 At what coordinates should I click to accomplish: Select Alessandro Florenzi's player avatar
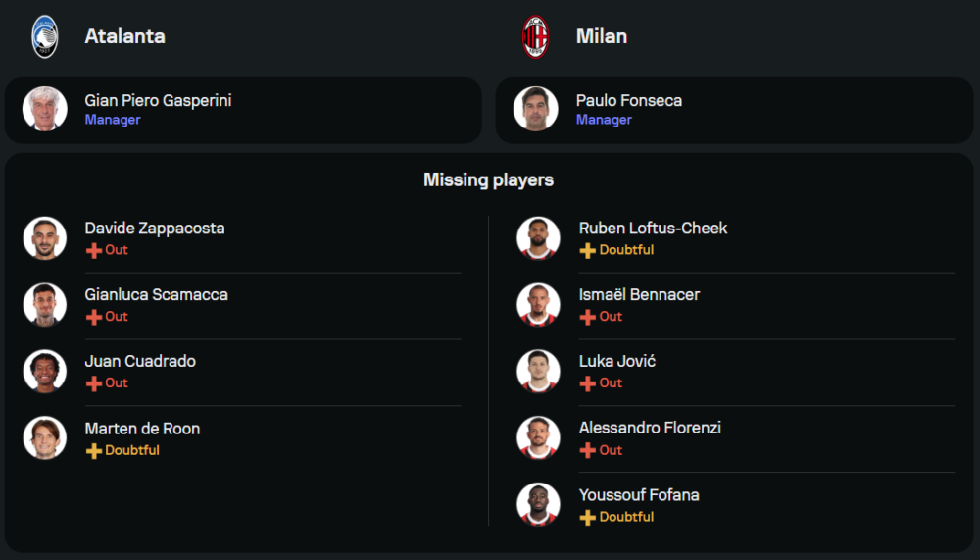[x=539, y=437]
